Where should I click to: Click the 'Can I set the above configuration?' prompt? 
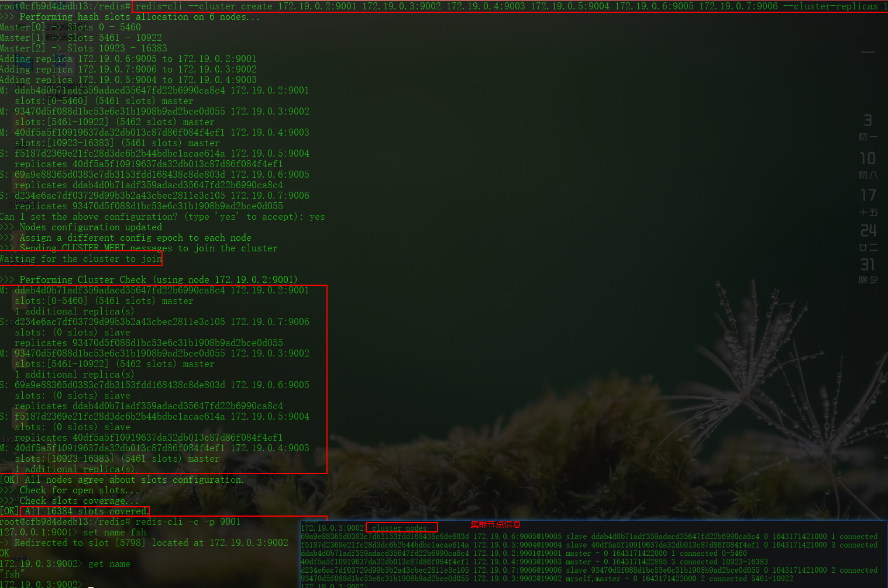point(163,217)
